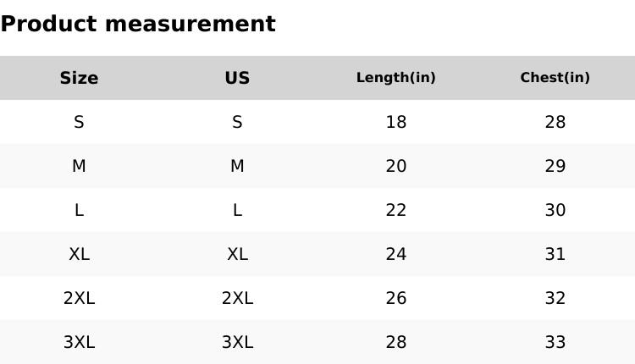
Task: Click the chest value 29
Action: coord(555,166)
